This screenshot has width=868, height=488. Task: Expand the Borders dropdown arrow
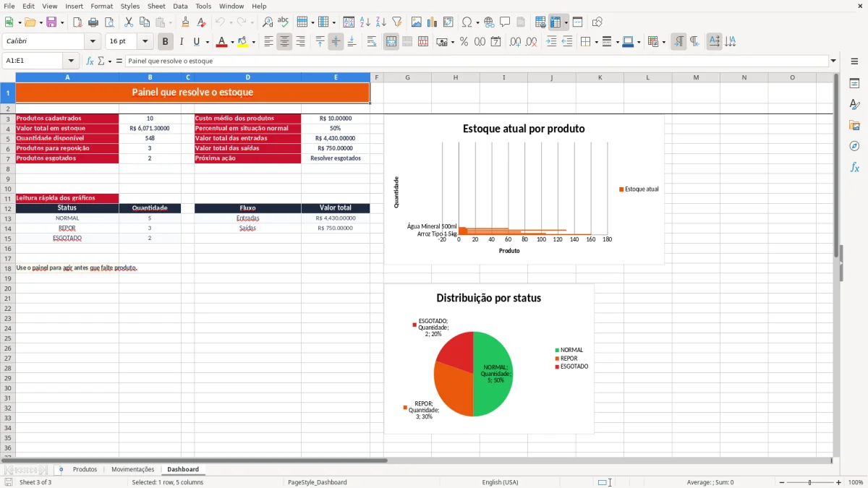pos(595,42)
